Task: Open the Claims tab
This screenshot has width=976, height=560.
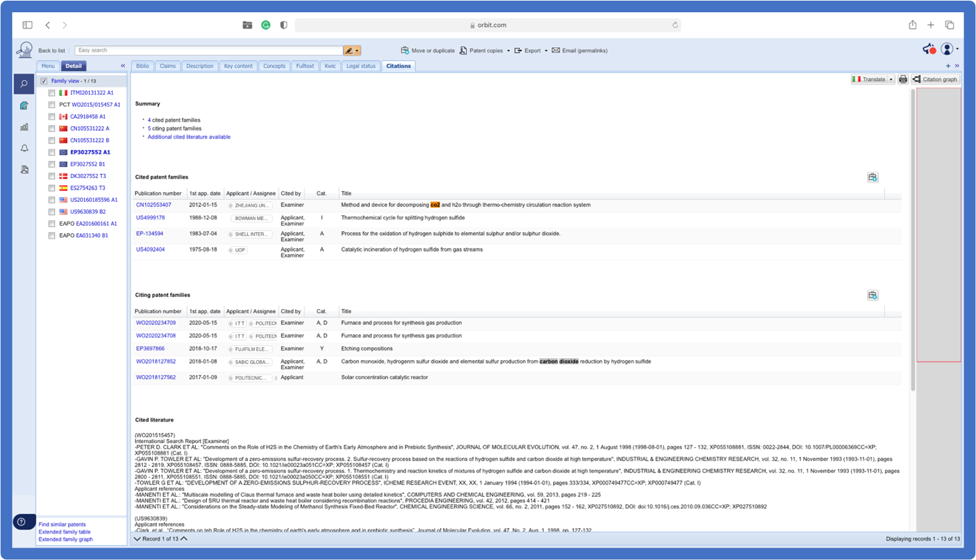Action: [x=168, y=66]
